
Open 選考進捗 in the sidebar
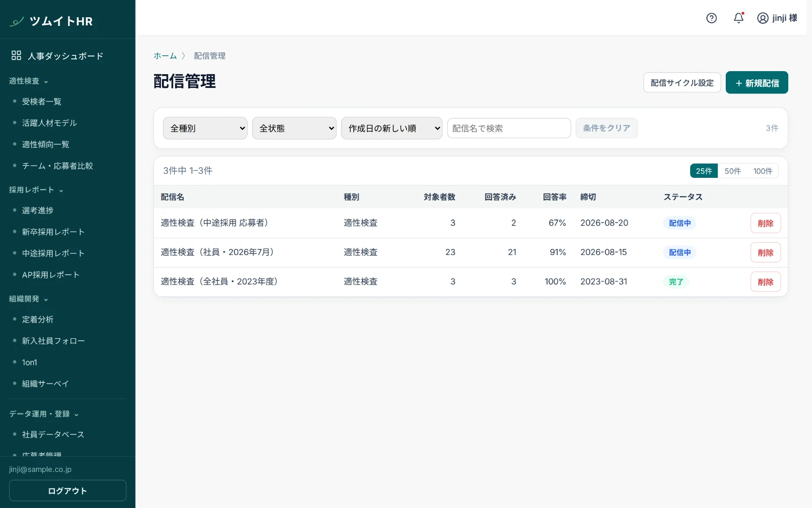(38, 210)
